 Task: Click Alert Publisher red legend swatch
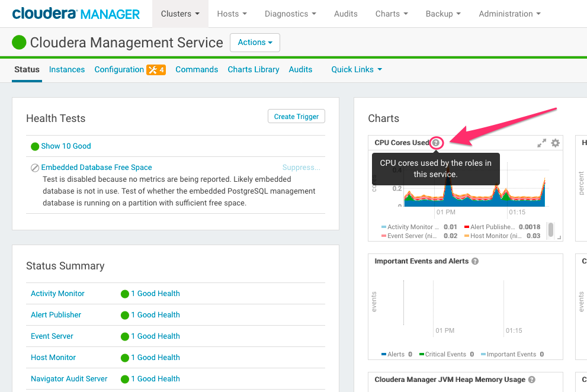tap(467, 227)
